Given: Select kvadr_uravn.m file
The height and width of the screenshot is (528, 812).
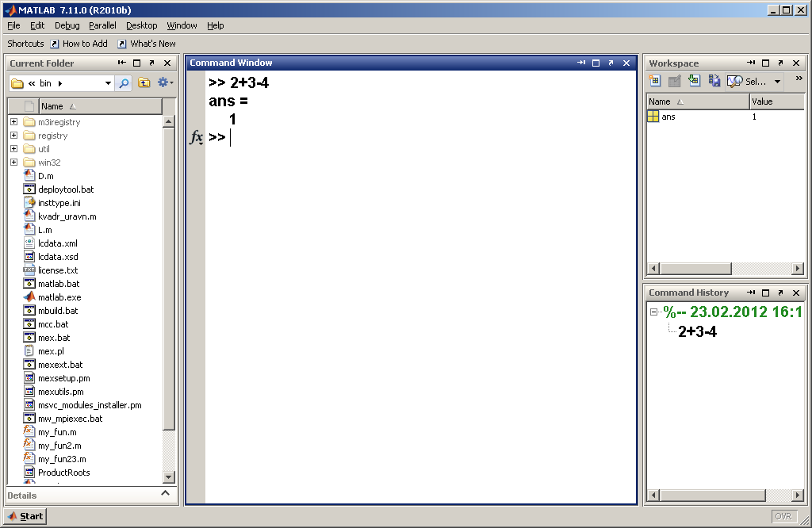Looking at the screenshot, I should pyautogui.click(x=67, y=216).
